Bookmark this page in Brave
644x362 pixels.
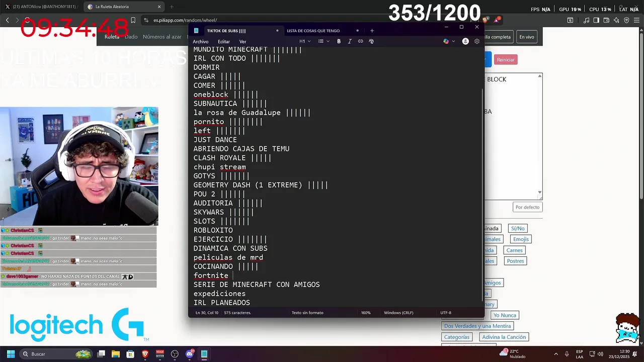tap(133, 20)
